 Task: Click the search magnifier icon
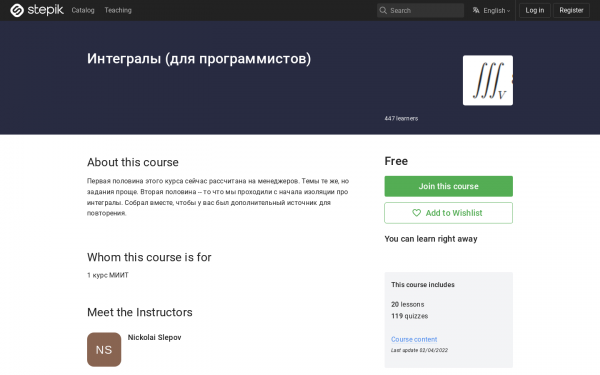[x=383, y=10]
